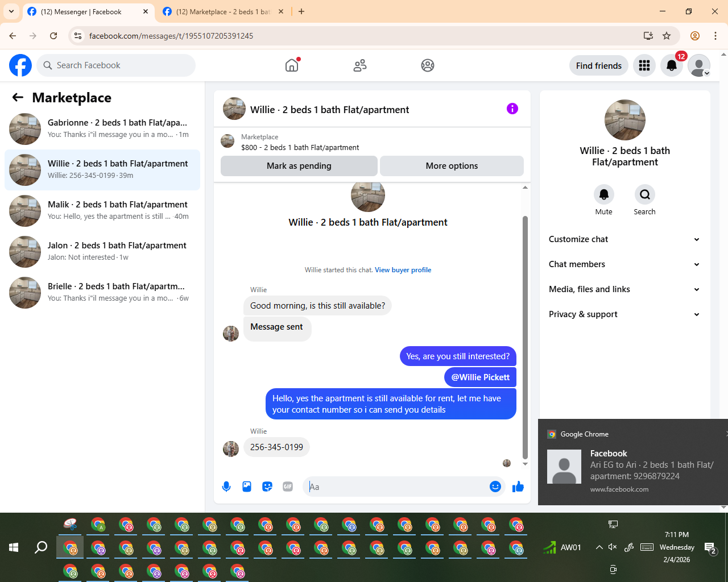
Task: Attach a photo with the image icon
Action: [247, 487]
